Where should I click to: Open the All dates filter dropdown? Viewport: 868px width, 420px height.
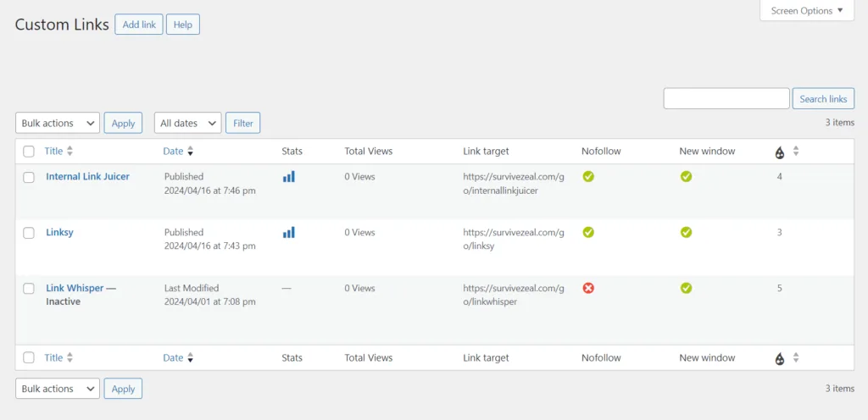coord(187,123)
